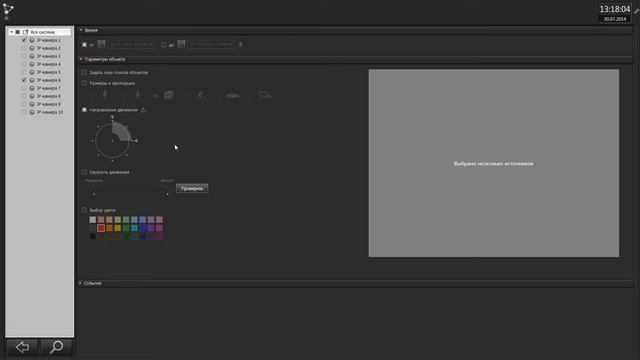Image resolution: width=640 pixels, height=360 pixels.
Task: Collapse the 'Все система' tree node
Action: [11, 32]
